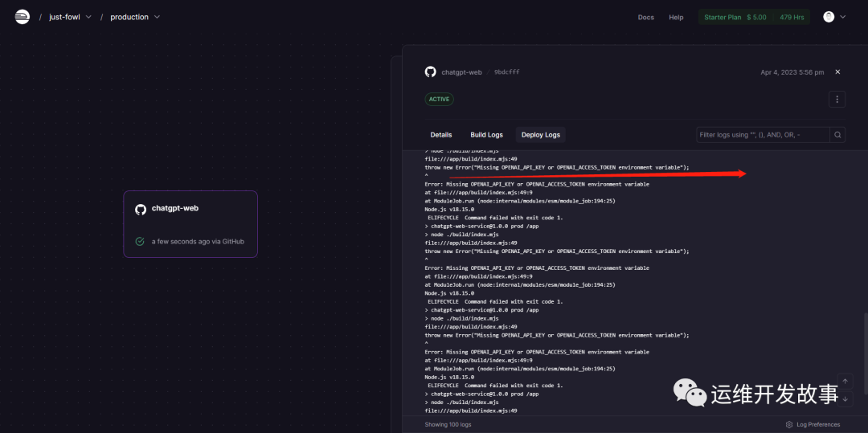Click the Help link in header
This screenshot has height=433, width=868.
[x=676, y=17]
